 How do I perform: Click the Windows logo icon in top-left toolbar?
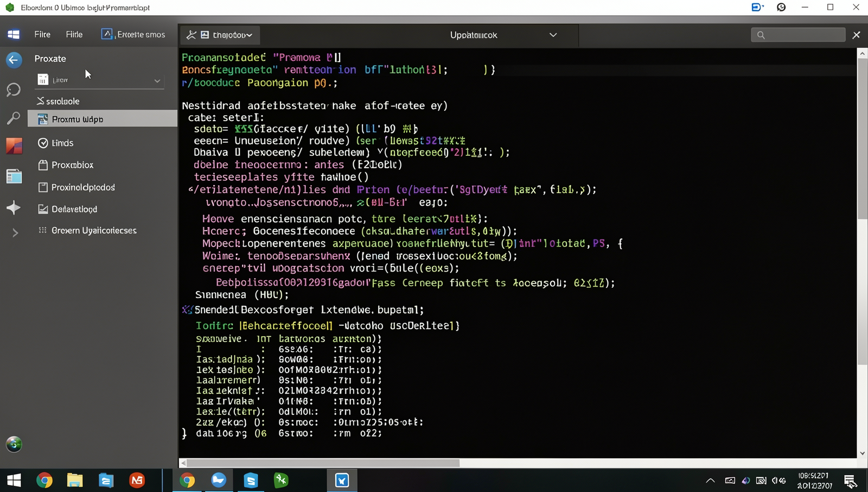pos(14,35)
